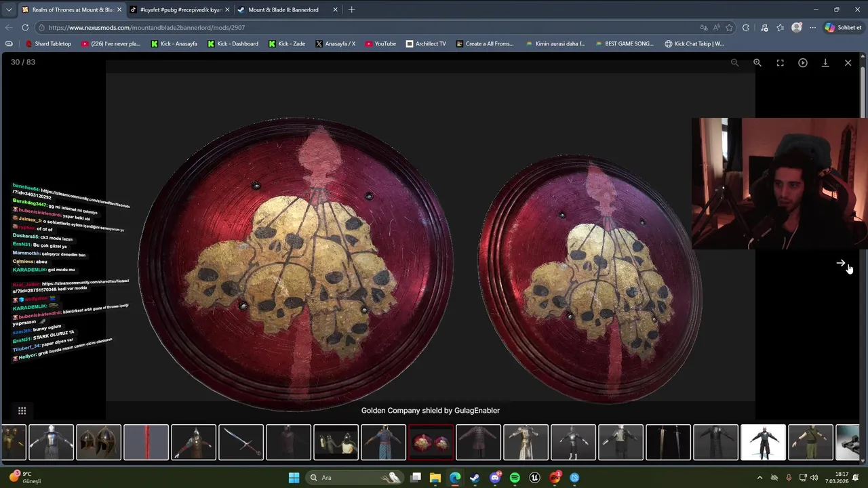Viewport: 868px width, 488px height.
Task: View site information lock icon
Action: pos(41,28)
